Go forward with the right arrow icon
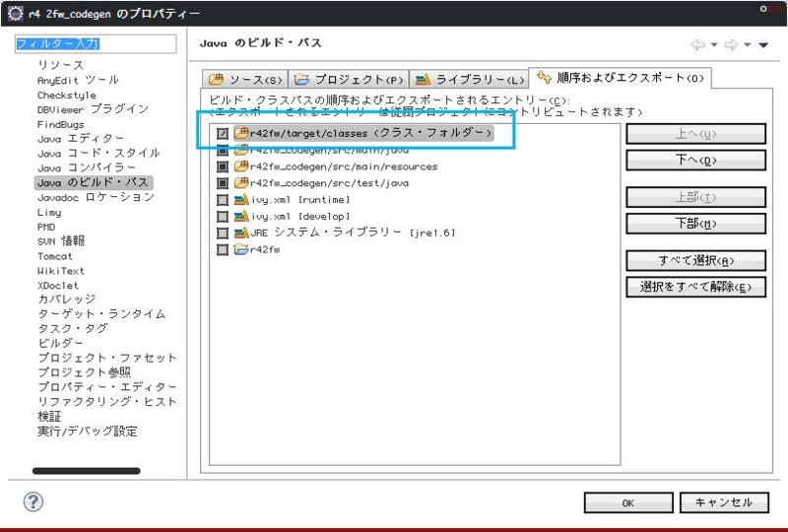The height and width of the screenshot is (532, 788). [731, 44]
